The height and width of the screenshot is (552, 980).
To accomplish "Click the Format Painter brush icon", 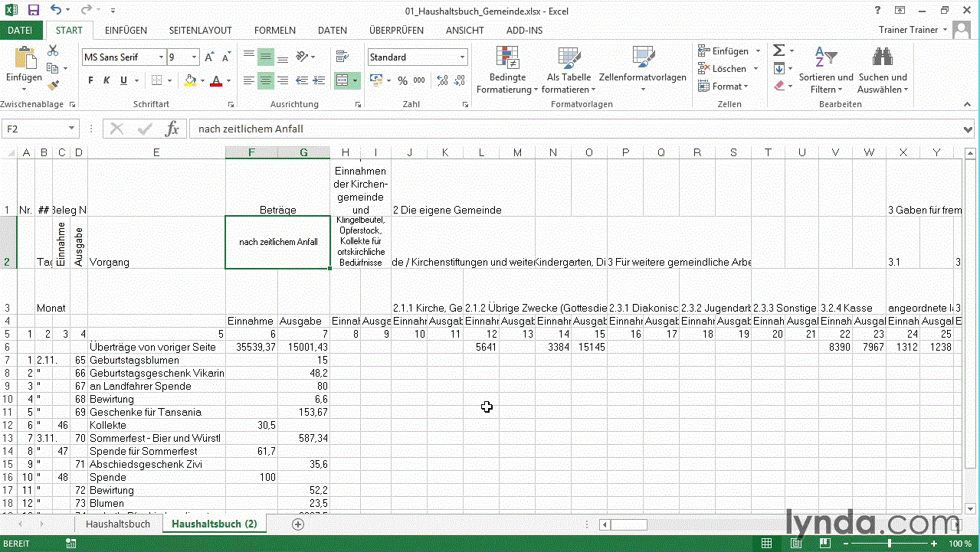I will [x=53, y=86].
